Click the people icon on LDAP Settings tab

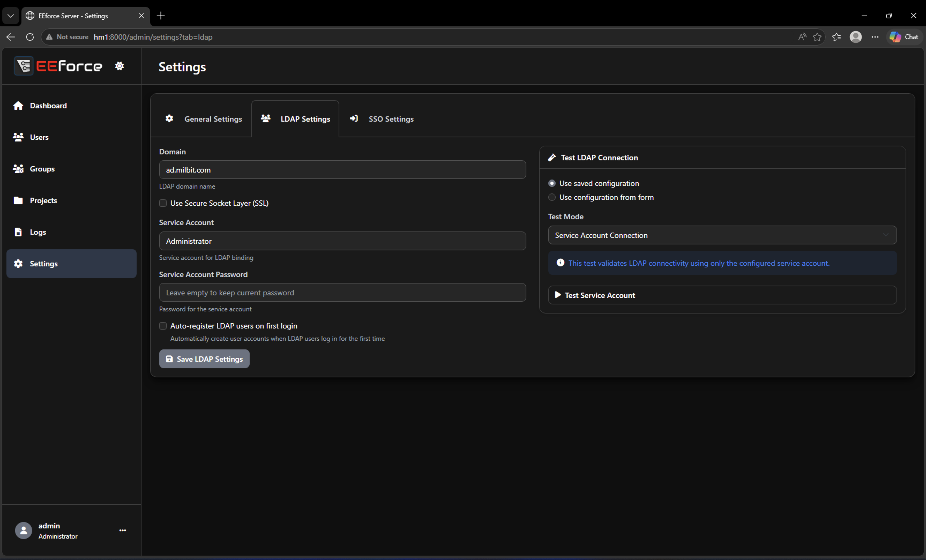[x=266, y=118]
